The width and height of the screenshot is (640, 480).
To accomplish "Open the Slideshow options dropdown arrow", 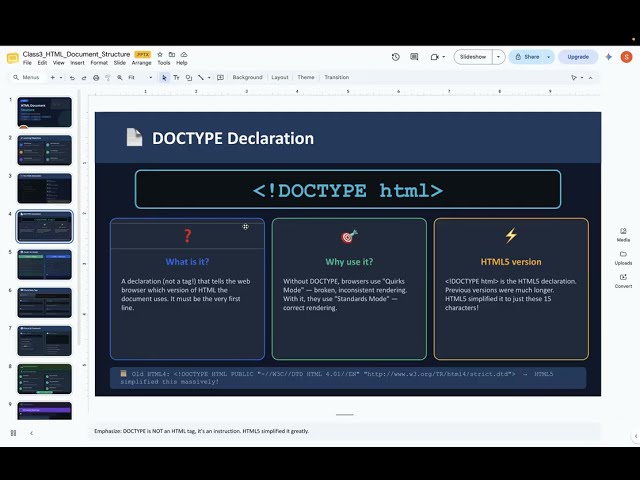I will (498, 57).
